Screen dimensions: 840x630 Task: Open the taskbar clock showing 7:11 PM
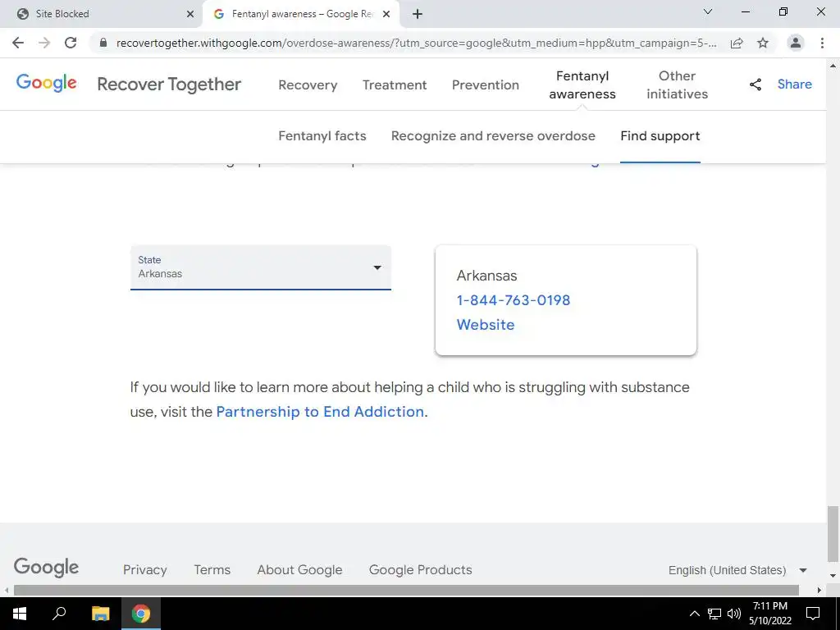(769, 614)
